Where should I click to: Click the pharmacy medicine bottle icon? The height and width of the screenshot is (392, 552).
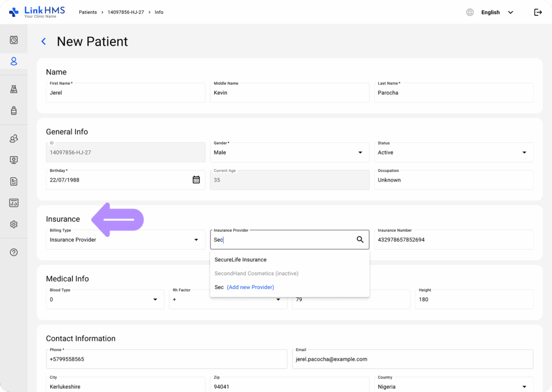click(x=13, y=111)
